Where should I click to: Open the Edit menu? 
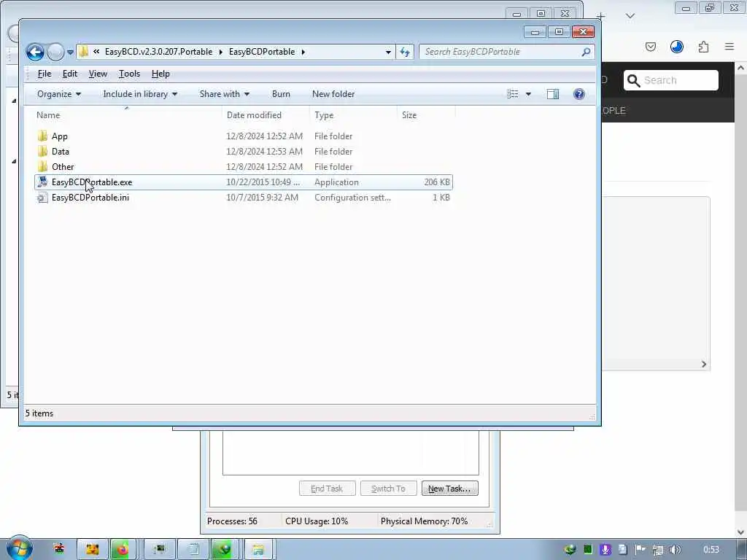click(x=69, y=74)
